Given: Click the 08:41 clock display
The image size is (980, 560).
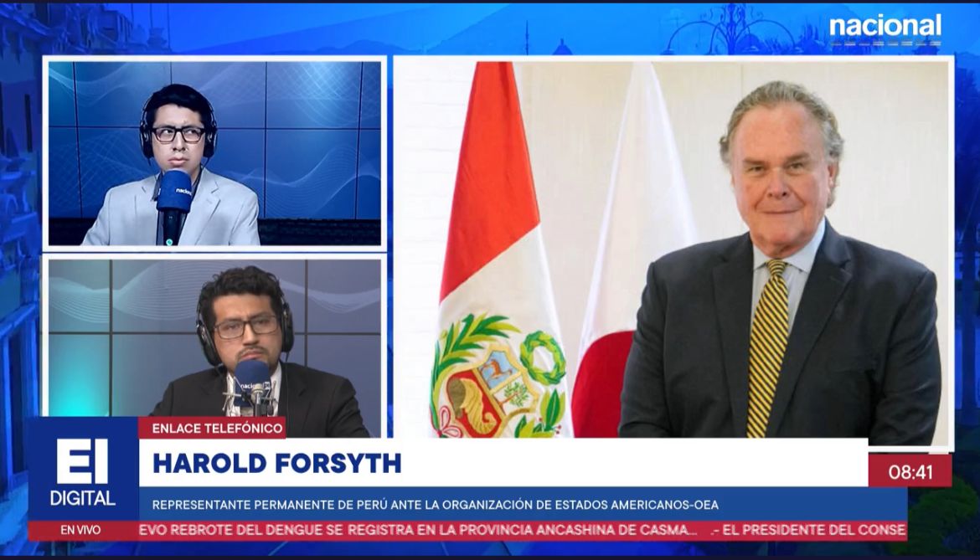Looking at the screenshot, I should point(910,471).
